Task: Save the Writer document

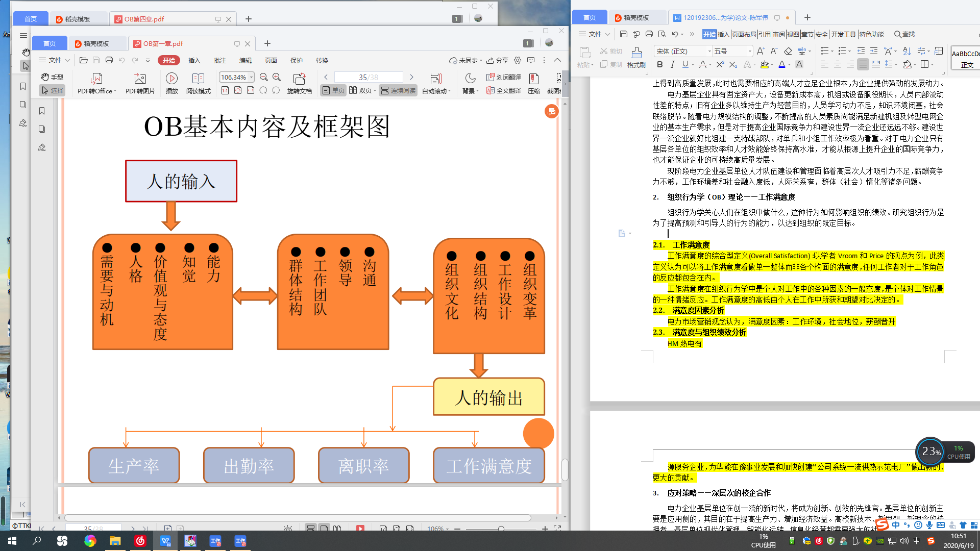Action: [x=624, y=34]
